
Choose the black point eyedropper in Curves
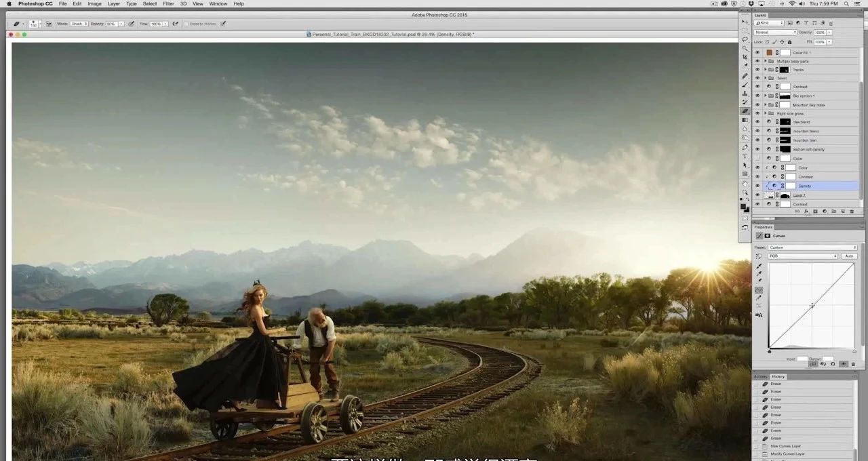click(x=759, y=266)
